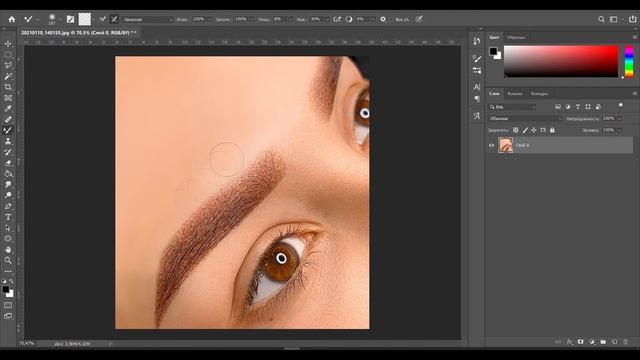
Task: Select the Paint Bucket tool
Action: 8,173
